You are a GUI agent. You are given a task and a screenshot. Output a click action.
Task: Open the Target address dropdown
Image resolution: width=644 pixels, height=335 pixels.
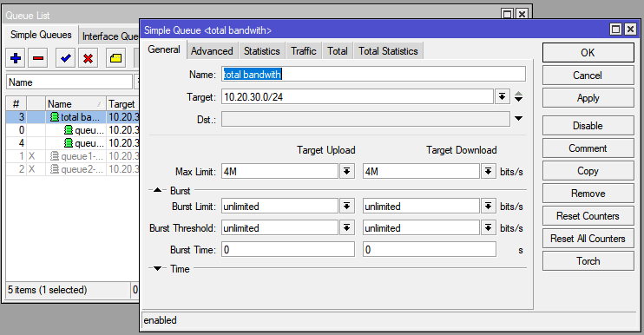(502, 97)
